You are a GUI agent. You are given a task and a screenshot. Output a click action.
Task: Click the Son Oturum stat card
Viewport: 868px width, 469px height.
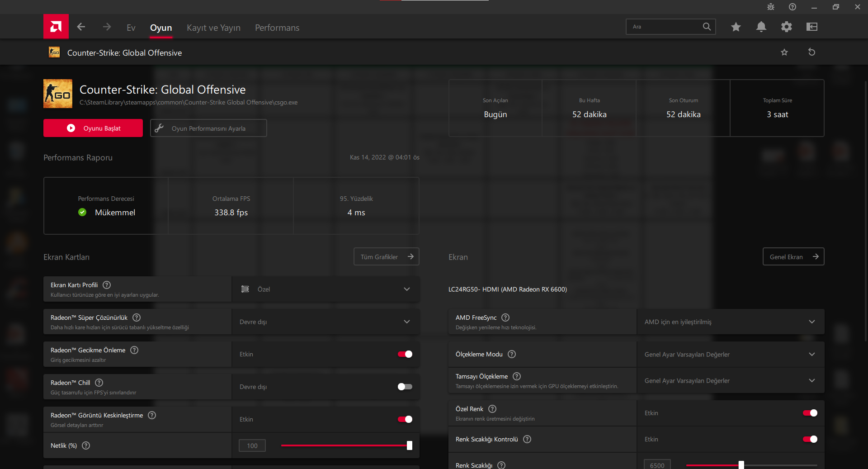tap(684, 108)
